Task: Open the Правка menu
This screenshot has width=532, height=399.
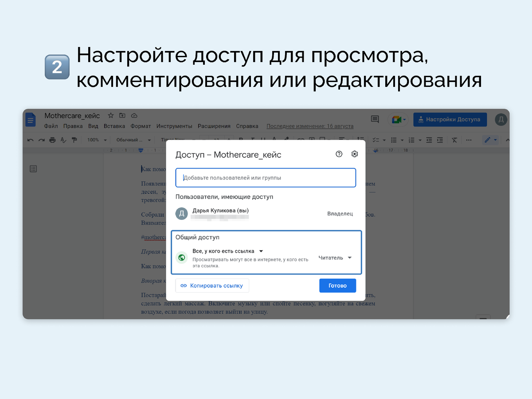Action: click(73, 126)
